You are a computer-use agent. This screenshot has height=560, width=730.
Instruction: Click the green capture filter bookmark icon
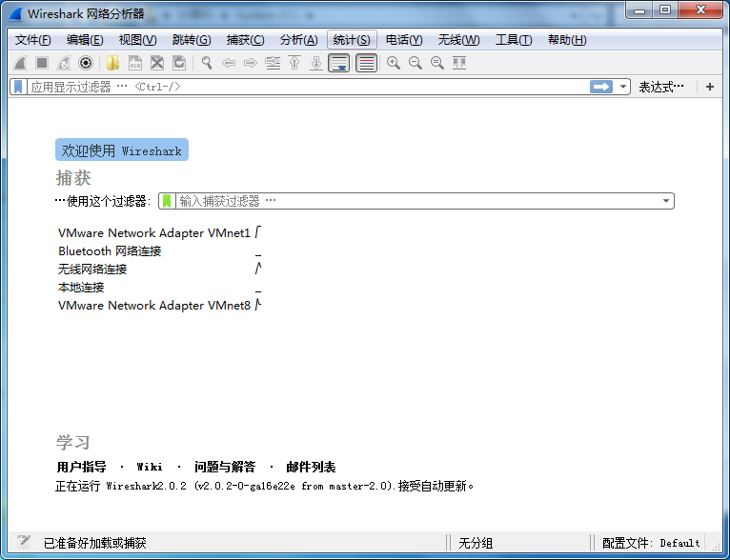(x=167, y=201)
